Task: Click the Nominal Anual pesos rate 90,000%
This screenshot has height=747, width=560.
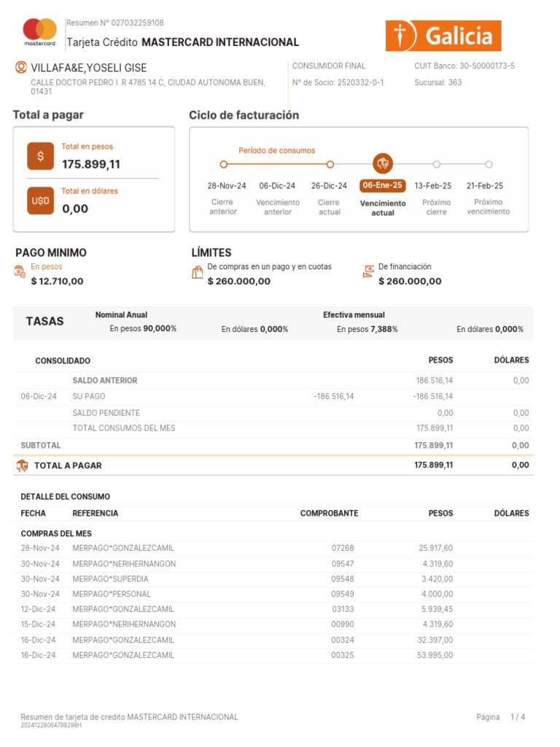Action: [160, 328]
